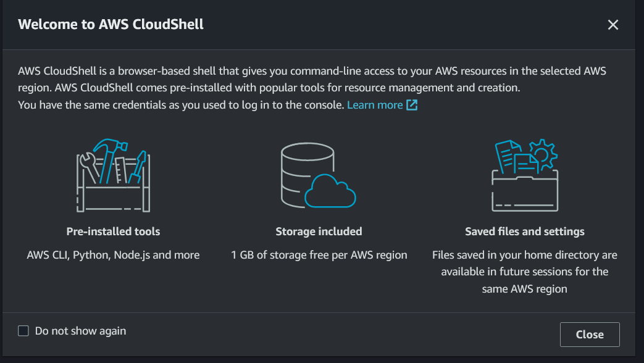The image size is (644, 363).
Task: Click the toolbox icon for Pre-installed tools
Action: tap(114, 176)
